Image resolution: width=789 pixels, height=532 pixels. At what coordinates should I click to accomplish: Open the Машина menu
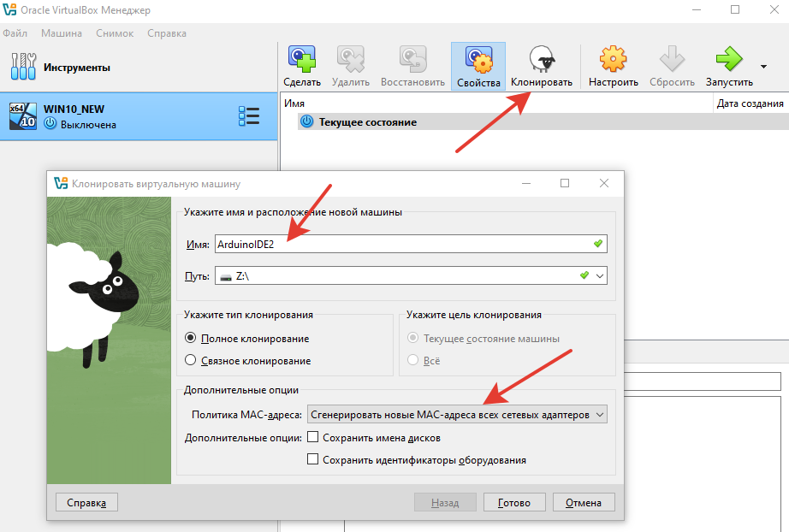pos(62,33)
